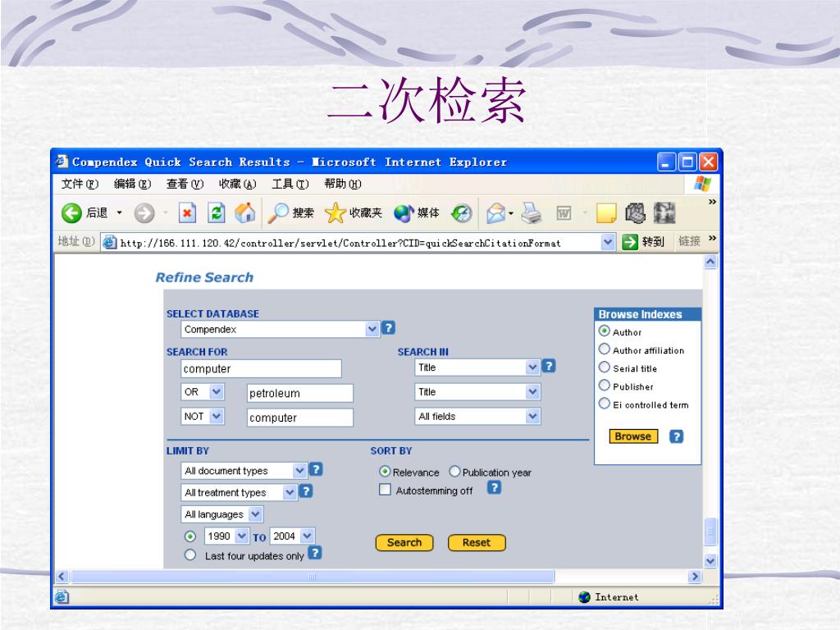
Task: Click the page icon in address bar
Action: pyautogui.click(x=109, y=243)
